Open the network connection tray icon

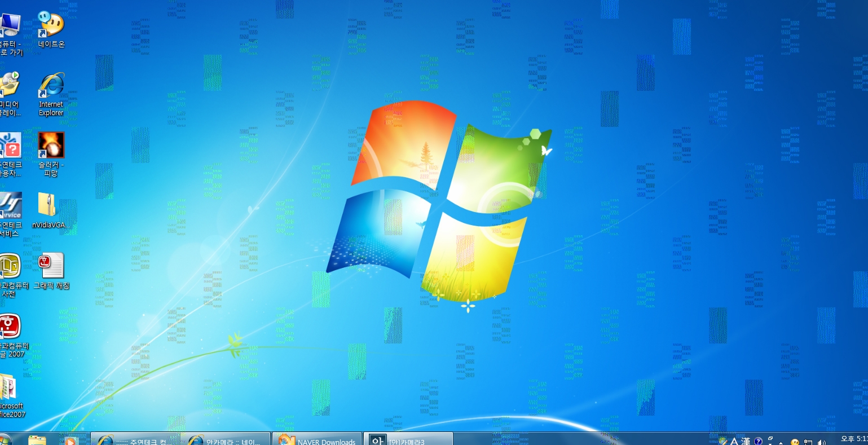[x=808, y=442]
